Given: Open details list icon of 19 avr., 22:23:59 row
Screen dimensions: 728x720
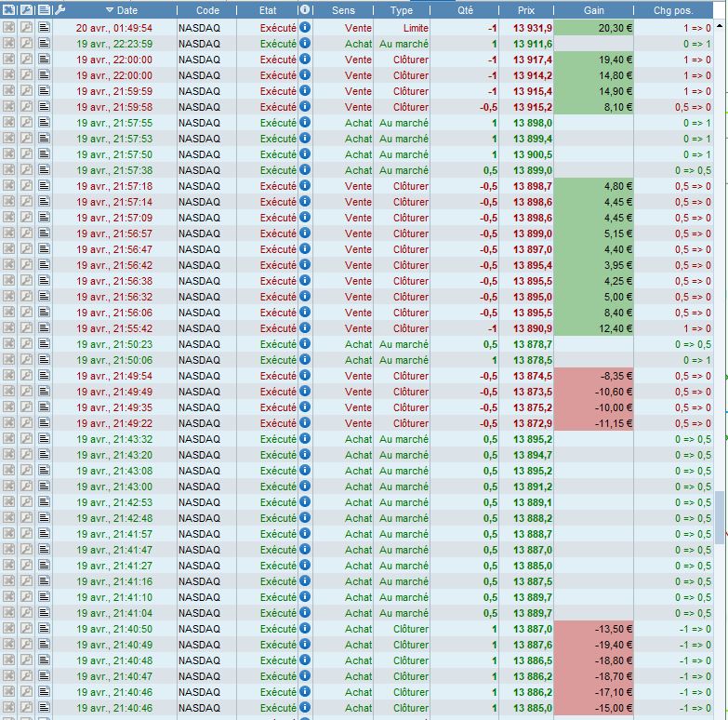Looking at the screenshot, I should 44,43.
